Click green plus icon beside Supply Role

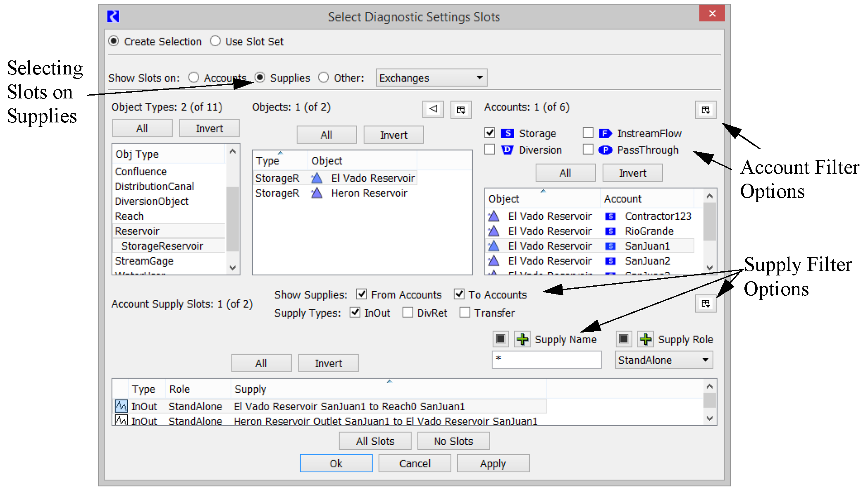(x=645, y=339)
